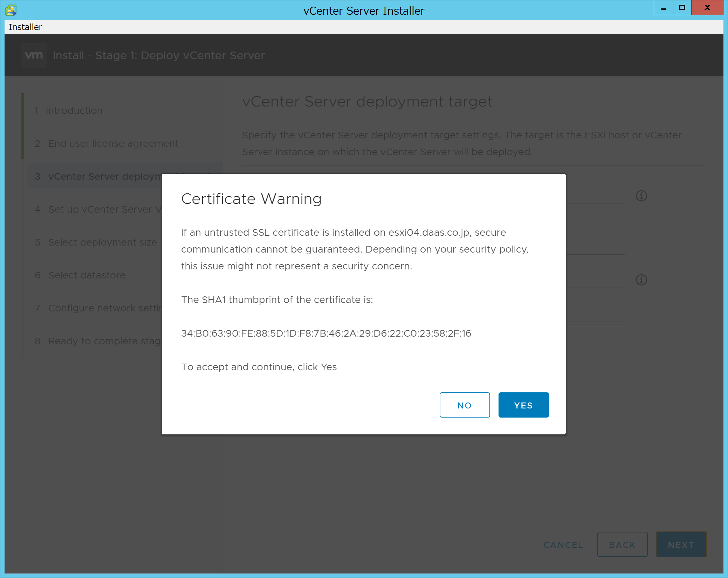The image size is (728, 578).
Task: Click the CANCEL button in the wizard
Action: [563, 545]
